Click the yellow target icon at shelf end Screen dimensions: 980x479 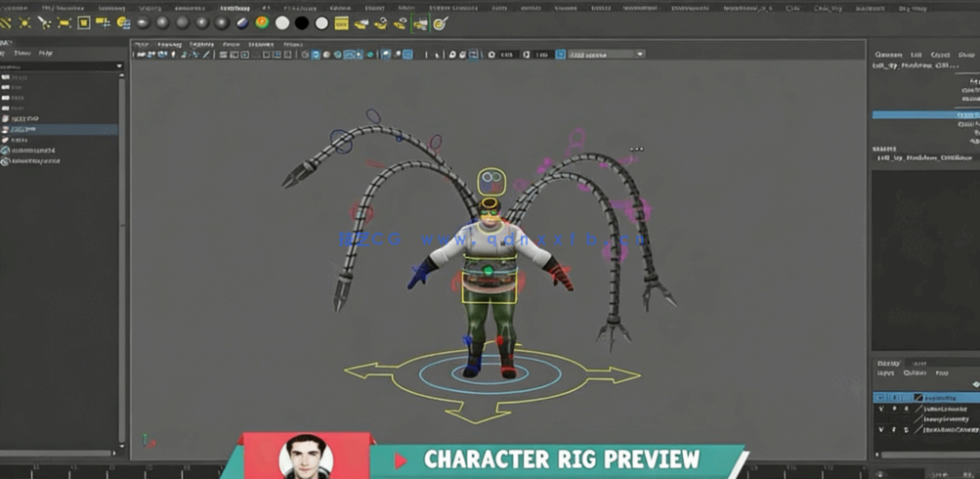(440, 22)
